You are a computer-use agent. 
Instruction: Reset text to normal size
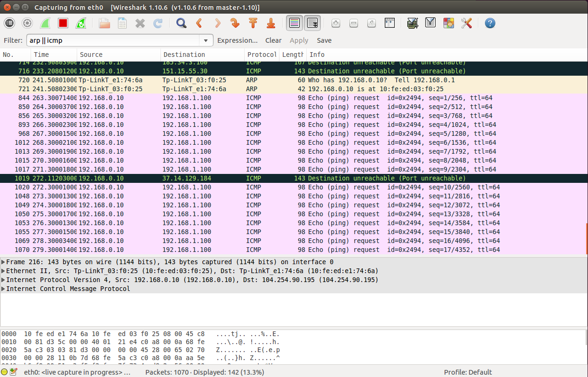(x=372, y=23)
